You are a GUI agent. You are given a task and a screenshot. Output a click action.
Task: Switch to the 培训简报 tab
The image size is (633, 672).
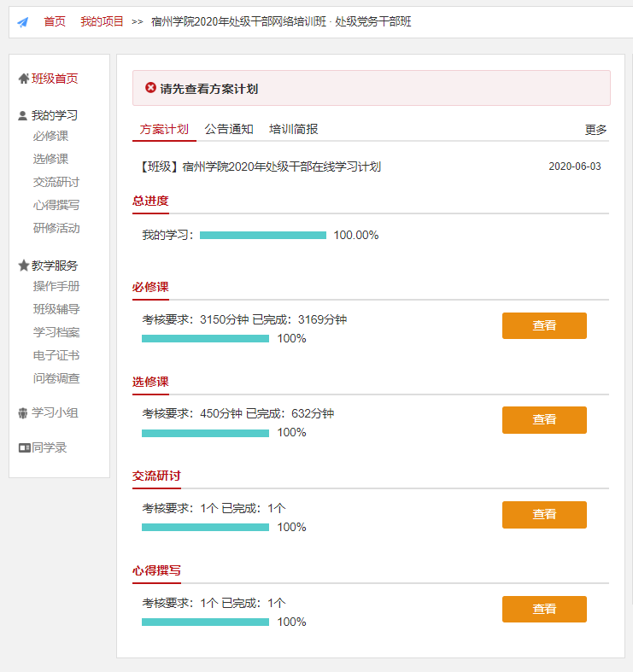(x=294, y=130)
